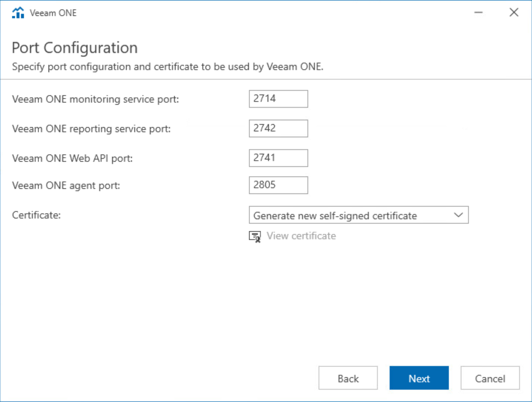Viewport: 532px width, 402px height.
Task: Click Back to return to previous step
Action: point(348,378)
